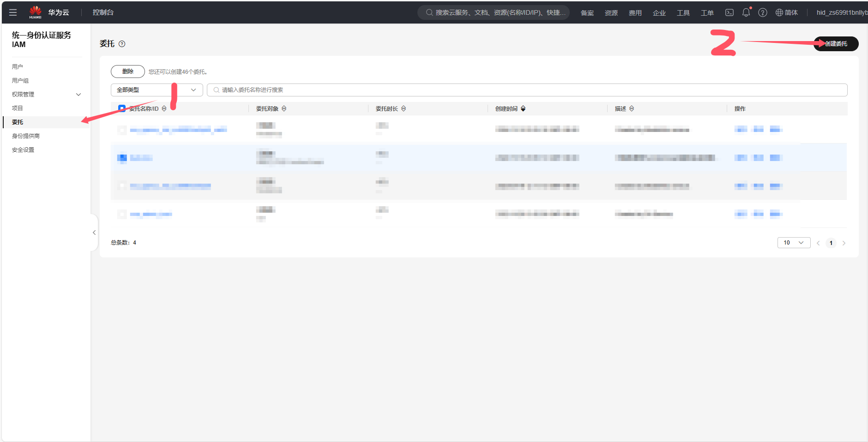Screen dimensions: 868x442
Task: Click the last action link in the fourth agency row
Action: click(776, 213)
